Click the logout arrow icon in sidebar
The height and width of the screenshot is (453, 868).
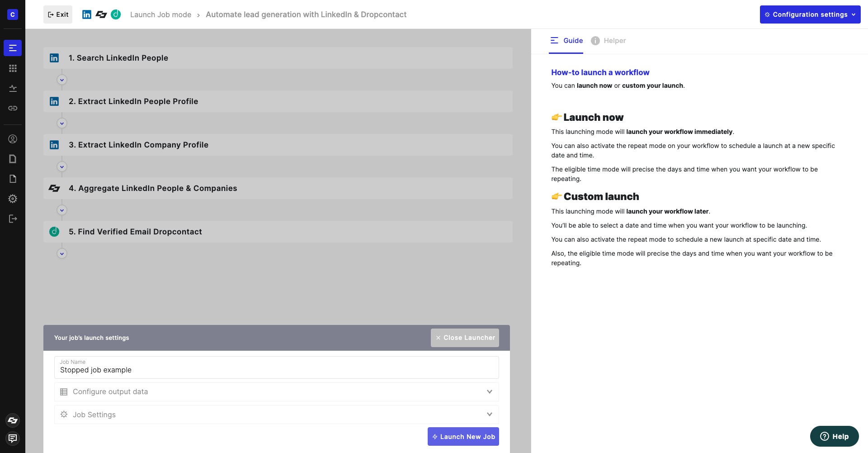coord(13,219)
